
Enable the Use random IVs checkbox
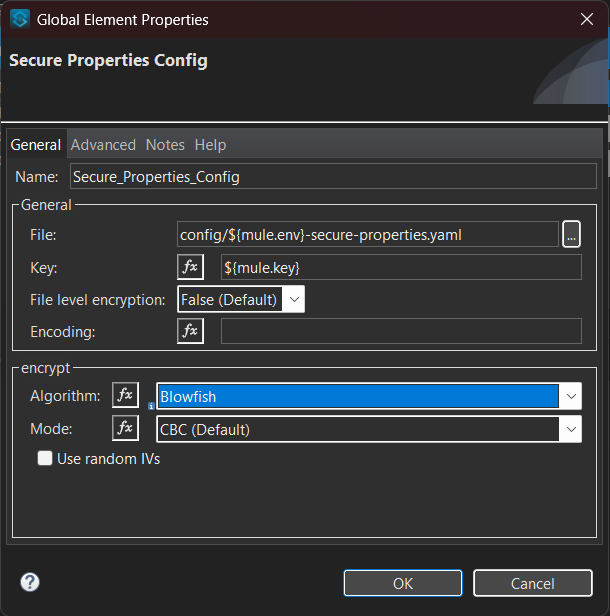click(45, 459)
